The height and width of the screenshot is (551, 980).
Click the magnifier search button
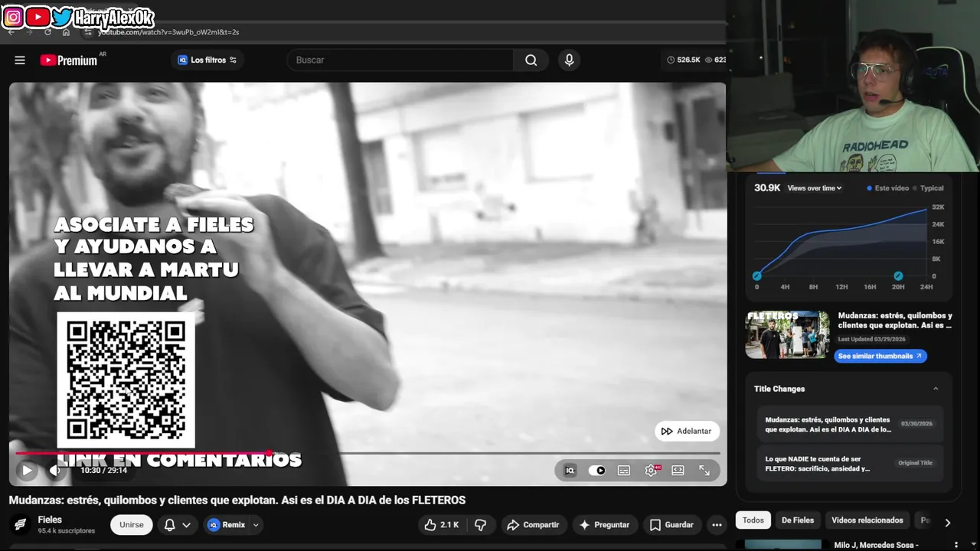point(531,60)
